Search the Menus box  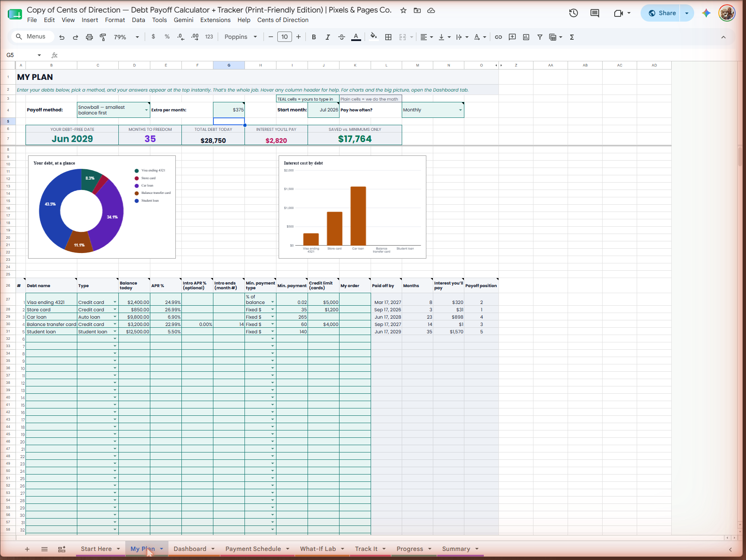[x=32, y=37]
